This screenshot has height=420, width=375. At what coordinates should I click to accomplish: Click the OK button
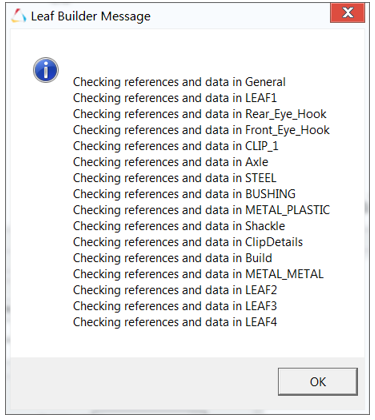click(x=318, y=382)
